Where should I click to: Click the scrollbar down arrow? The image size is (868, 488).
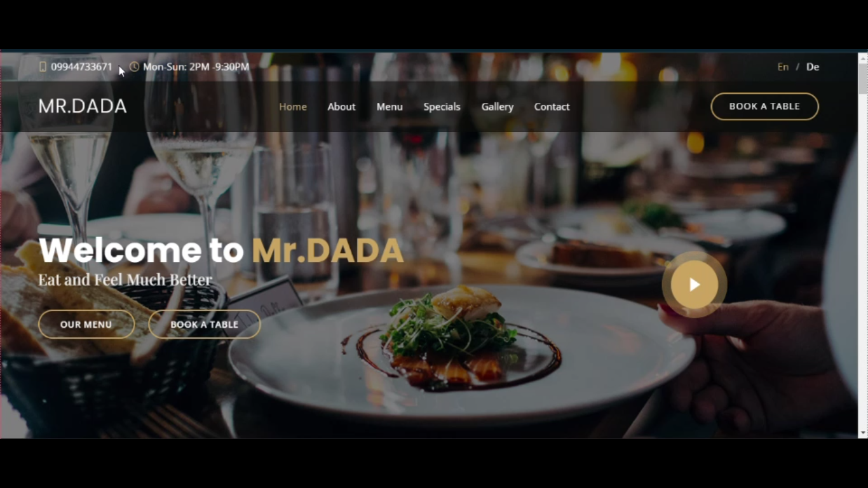pyautogui.click(x=863, y=433)
